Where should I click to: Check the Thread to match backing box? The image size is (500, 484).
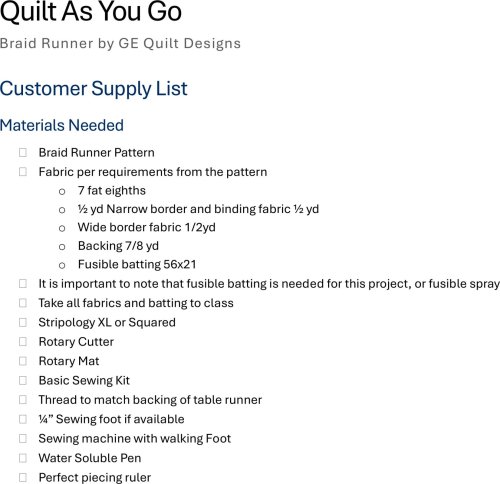tap(23, 400)
